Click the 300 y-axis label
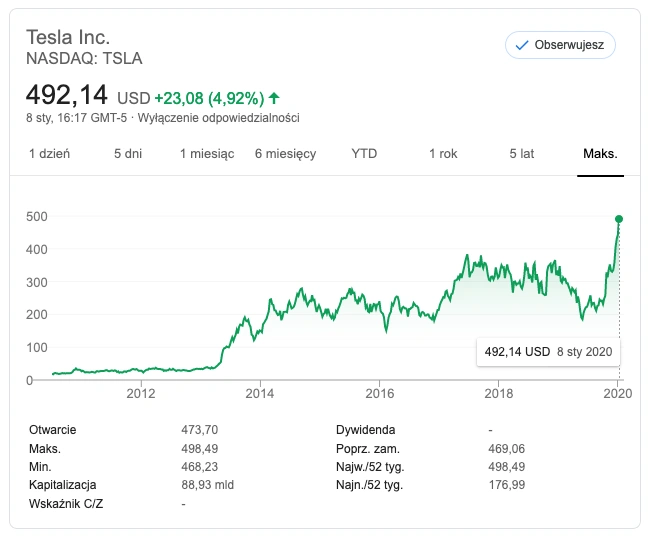This screenshot has height=539, width=648. point(37,282)
